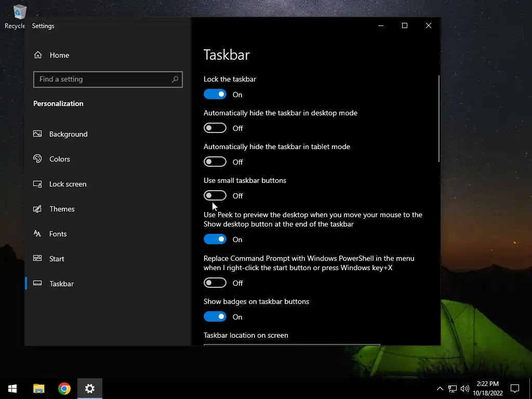Minimize the Settings window
Viewport: 532px width, 399px height.
coord(381,26)
